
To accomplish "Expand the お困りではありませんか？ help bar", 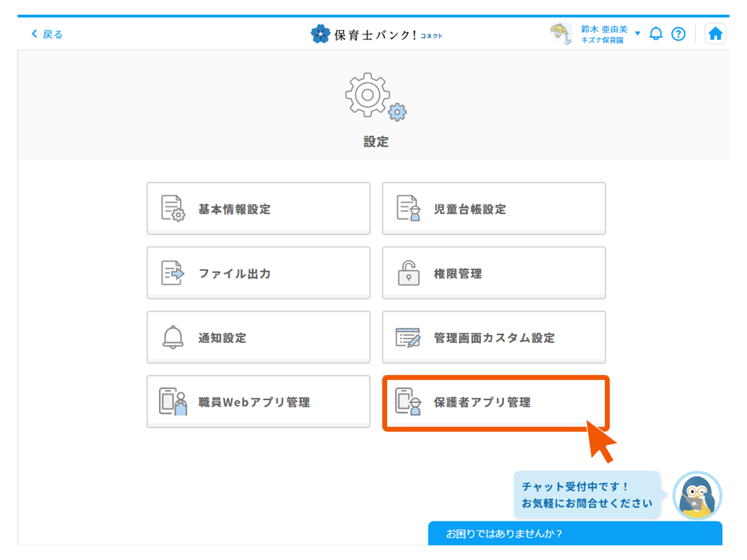I will [575, 533].
